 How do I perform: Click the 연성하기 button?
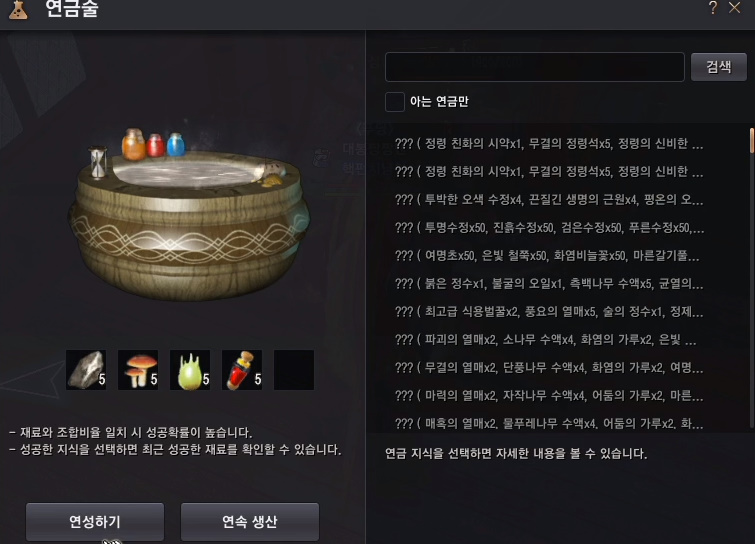(x=95, y=522)
